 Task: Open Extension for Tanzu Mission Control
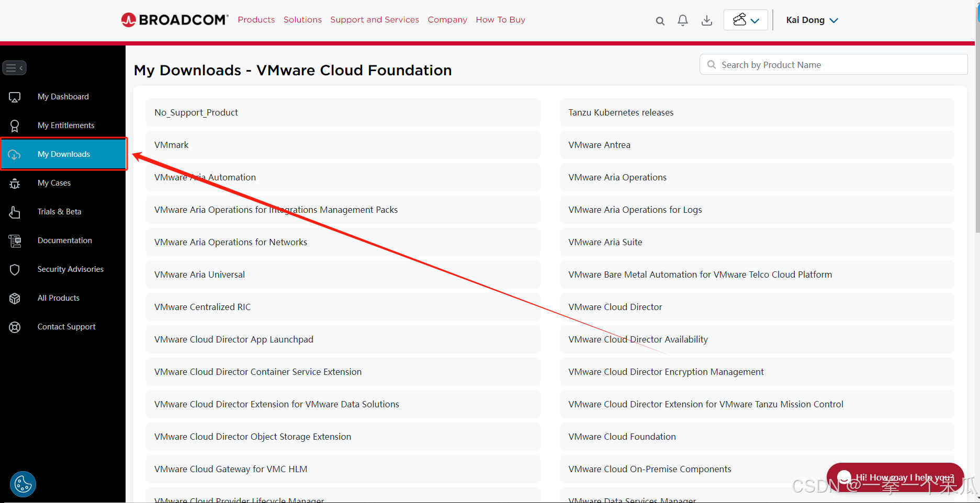click(757, 404)
